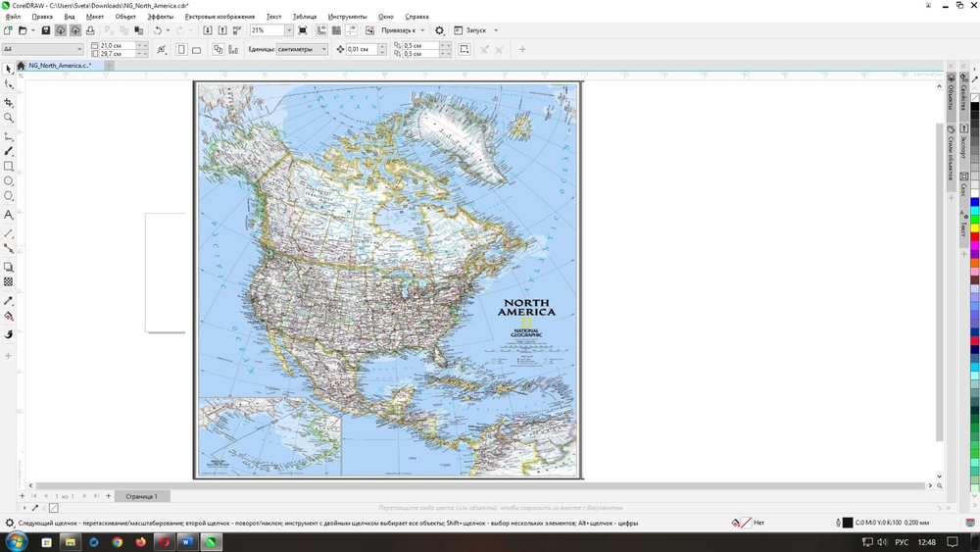
Task: Choose the Artistic Media brush tool
Action: click(8, 151)
